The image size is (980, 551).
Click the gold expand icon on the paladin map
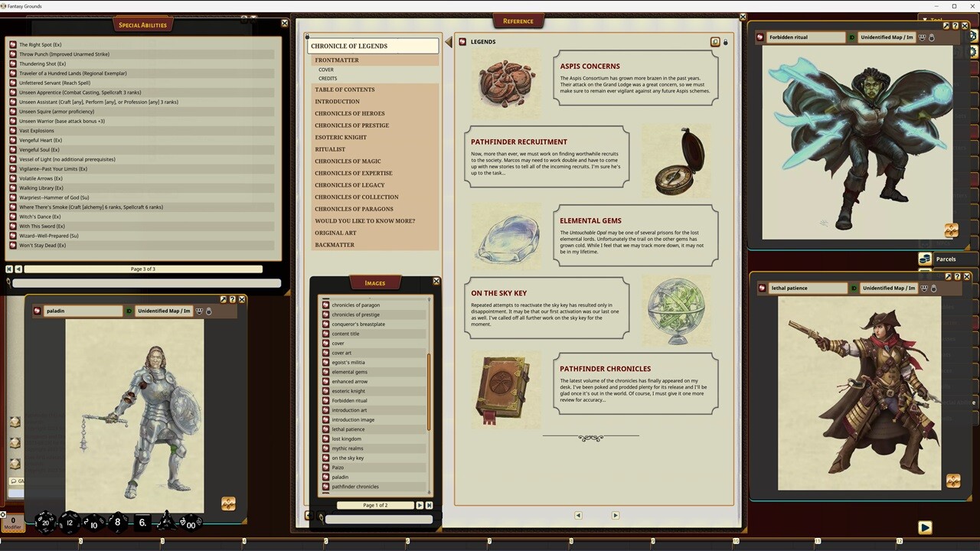[x=228, y=503]
